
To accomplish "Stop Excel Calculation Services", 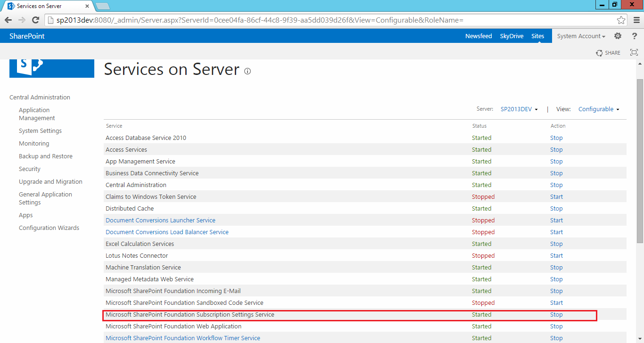I will [556, 244].
